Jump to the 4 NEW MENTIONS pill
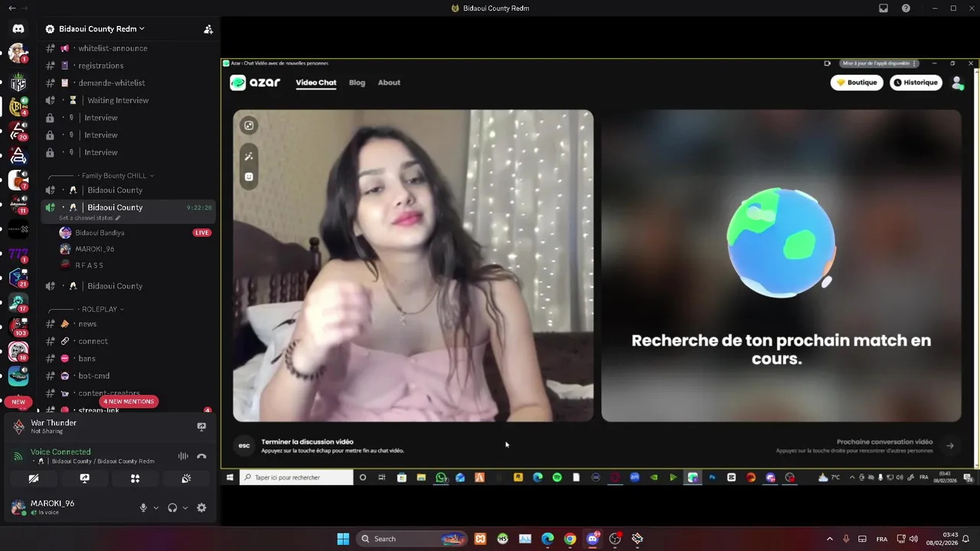This screenshot has width=980, height=551. point(129,402)
